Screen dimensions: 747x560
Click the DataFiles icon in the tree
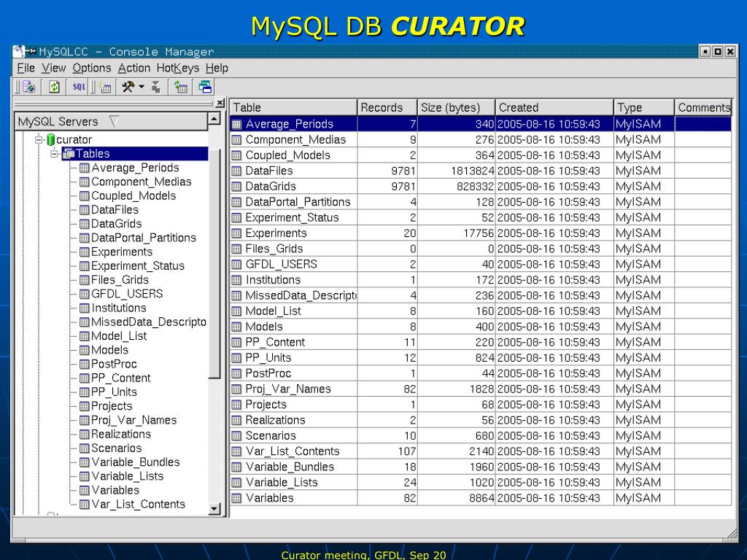tap(85, 210)
